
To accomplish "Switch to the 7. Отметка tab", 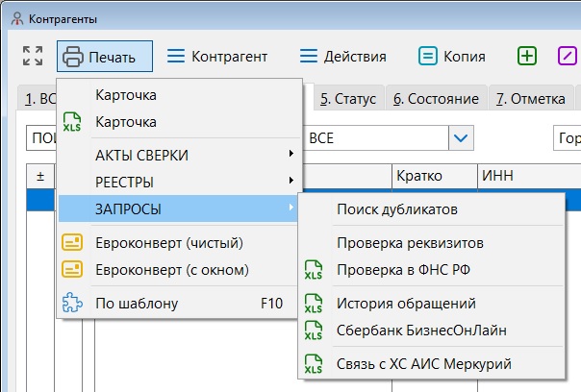I will point(529,99).
